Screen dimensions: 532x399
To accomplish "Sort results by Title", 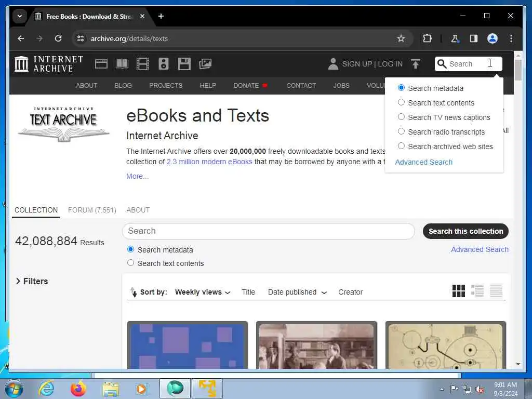I will (248, 292).
